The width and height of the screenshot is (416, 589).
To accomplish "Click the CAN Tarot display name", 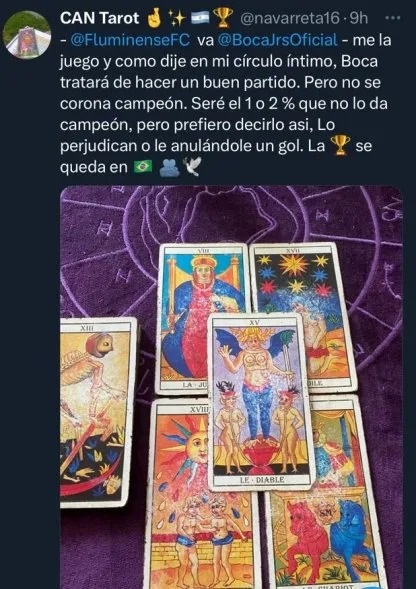I will point(99,18).
